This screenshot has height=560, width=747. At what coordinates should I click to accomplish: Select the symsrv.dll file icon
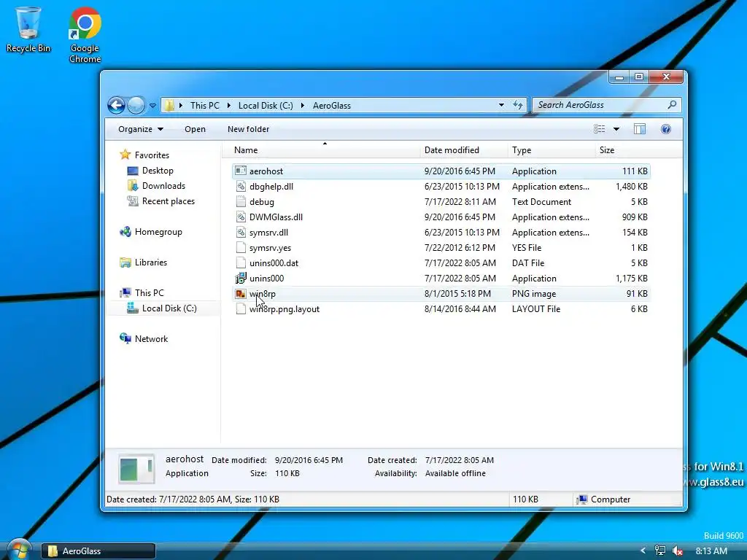241,233
